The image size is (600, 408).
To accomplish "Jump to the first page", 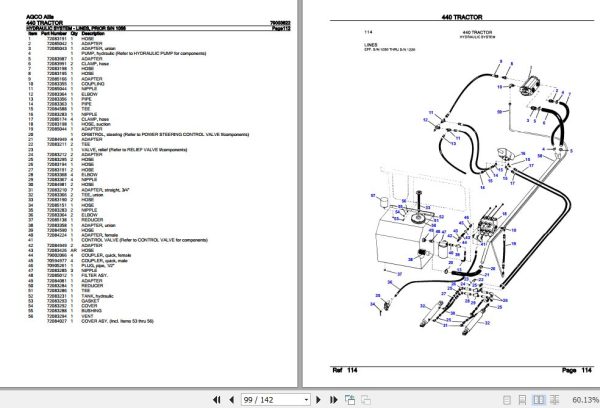I will (x=217, y=400).
